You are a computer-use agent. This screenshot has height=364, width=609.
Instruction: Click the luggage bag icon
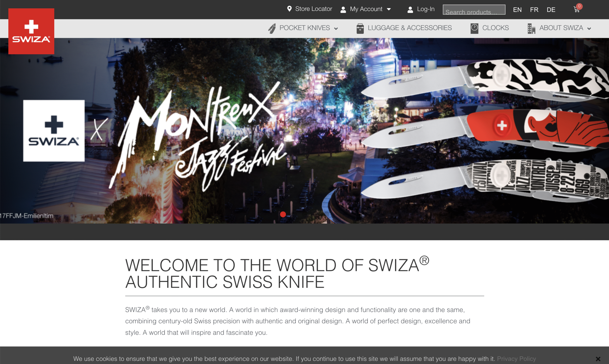pyautogui.click(x=360, y=29)
